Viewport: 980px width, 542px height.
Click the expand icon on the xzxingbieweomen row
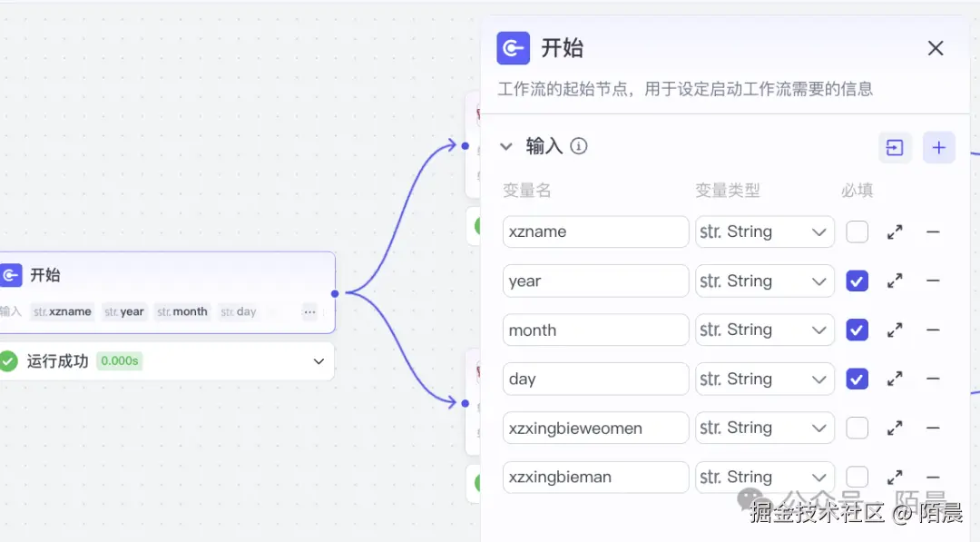tap(895, 428)
